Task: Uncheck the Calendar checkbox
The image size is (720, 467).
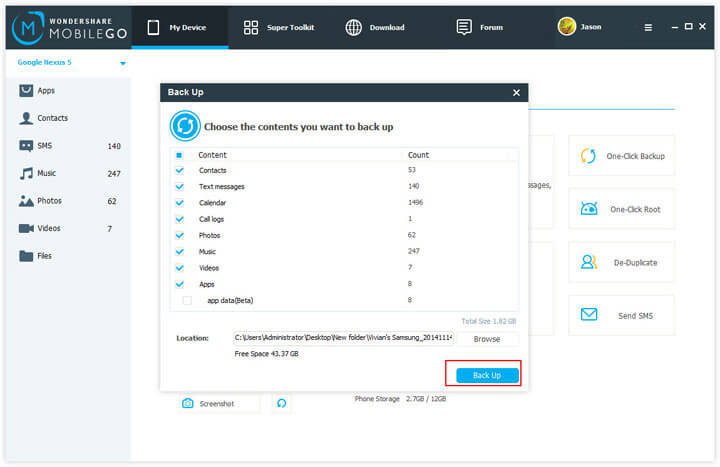Action: [x=180, y=203]
